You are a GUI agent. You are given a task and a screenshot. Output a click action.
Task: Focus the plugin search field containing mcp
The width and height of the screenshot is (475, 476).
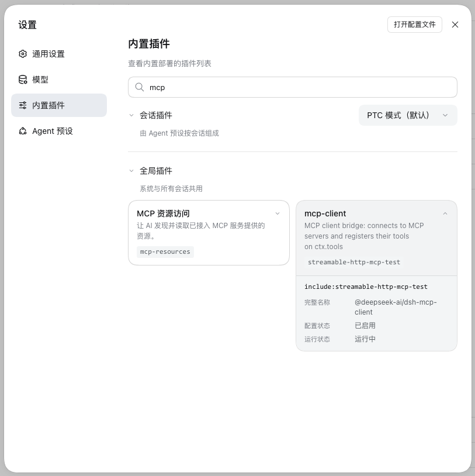[x=292, y=87]
